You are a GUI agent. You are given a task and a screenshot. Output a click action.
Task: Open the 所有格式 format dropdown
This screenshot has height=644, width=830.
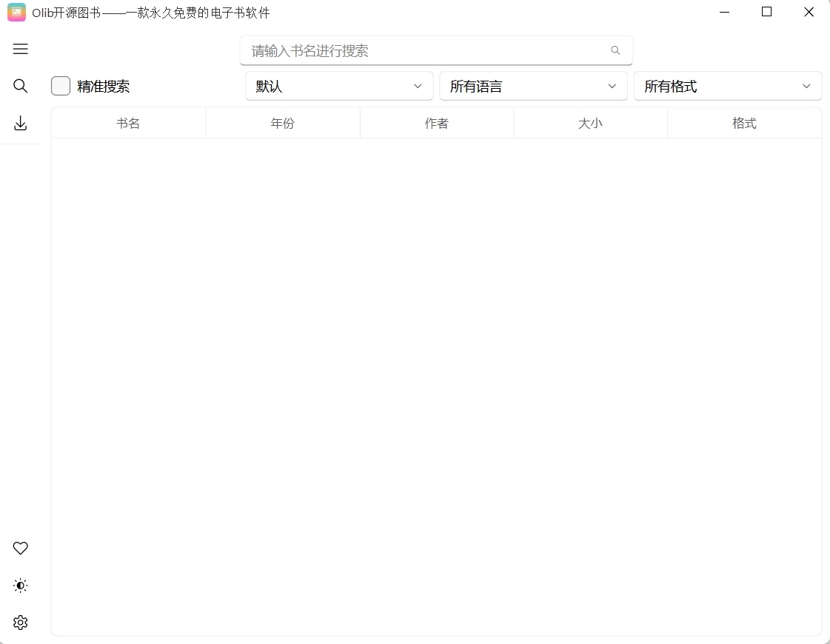click(x=729, y=86)
